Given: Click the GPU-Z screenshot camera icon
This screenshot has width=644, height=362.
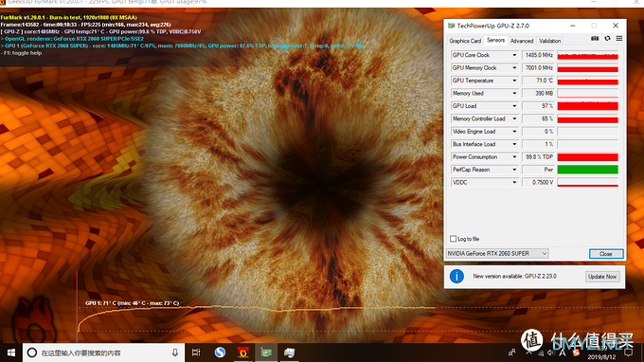Looking at the screenshot, I should coord(595,38).
